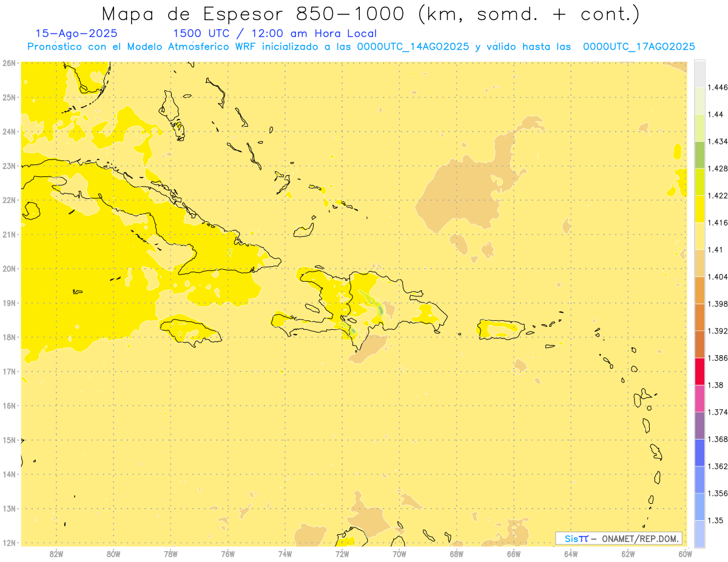Image resolution: width=728 pixels, height=562 pixels.
Task: Click the latitude label 22N
Action: pyautogui.click(x=9, y=200)
